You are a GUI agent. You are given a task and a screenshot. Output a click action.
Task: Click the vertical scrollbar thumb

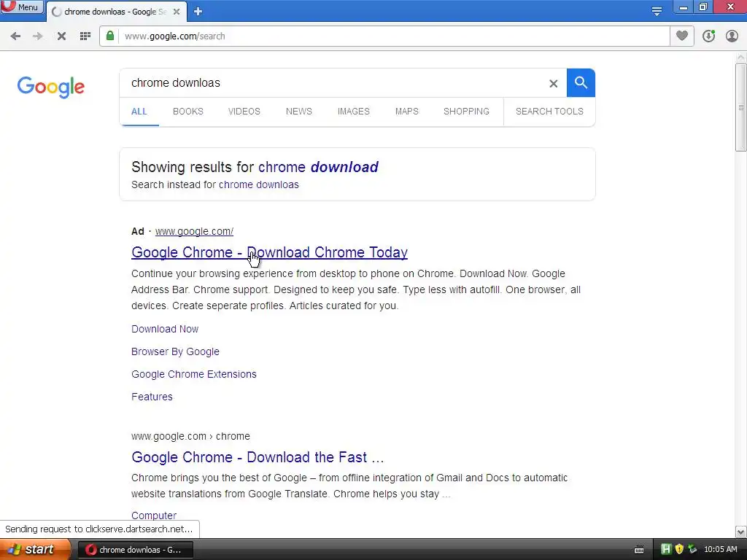[741, 108]
